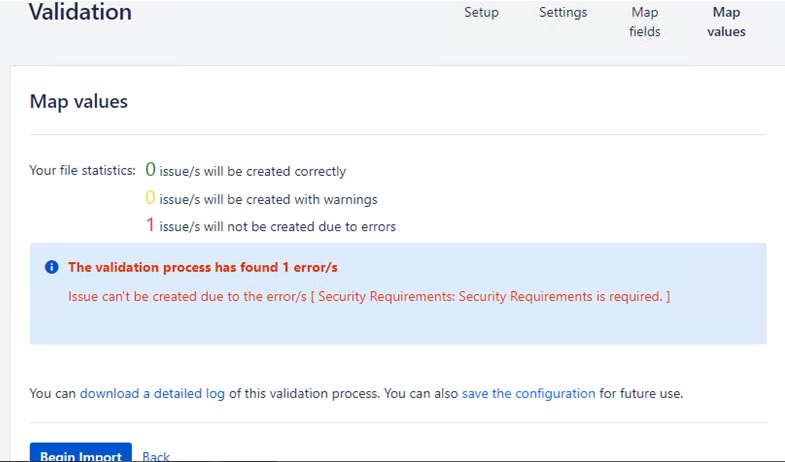785x462 pixels.
Task: Click the green 0 created-correctly count
Action: (150, 170)
